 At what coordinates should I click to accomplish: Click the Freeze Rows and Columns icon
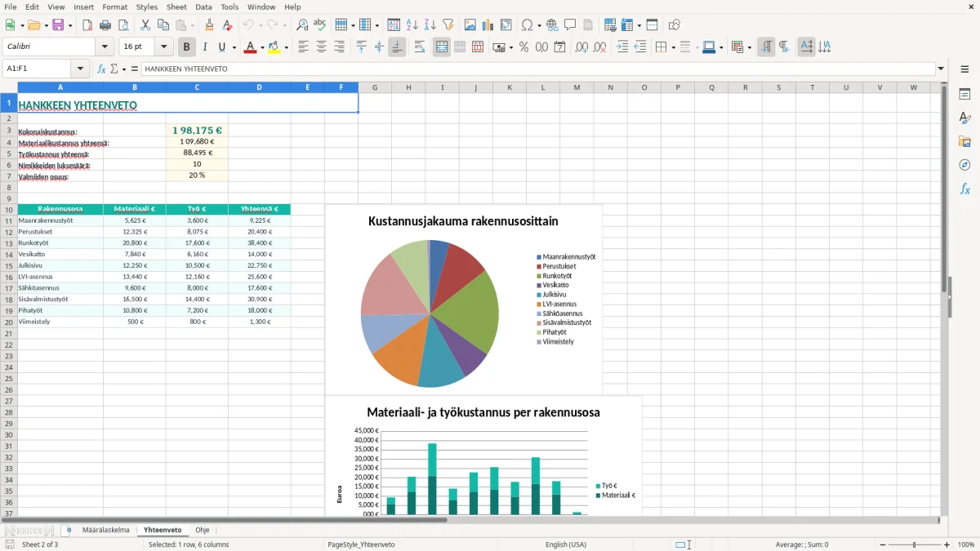(x=628, y=25)
